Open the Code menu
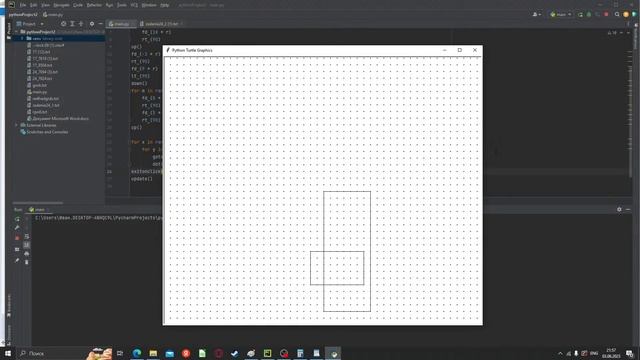640x360 pixels. coord(78,5)
